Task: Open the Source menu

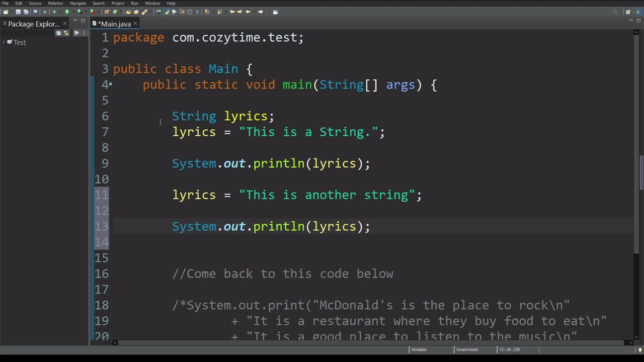Action: coord(35,3)
